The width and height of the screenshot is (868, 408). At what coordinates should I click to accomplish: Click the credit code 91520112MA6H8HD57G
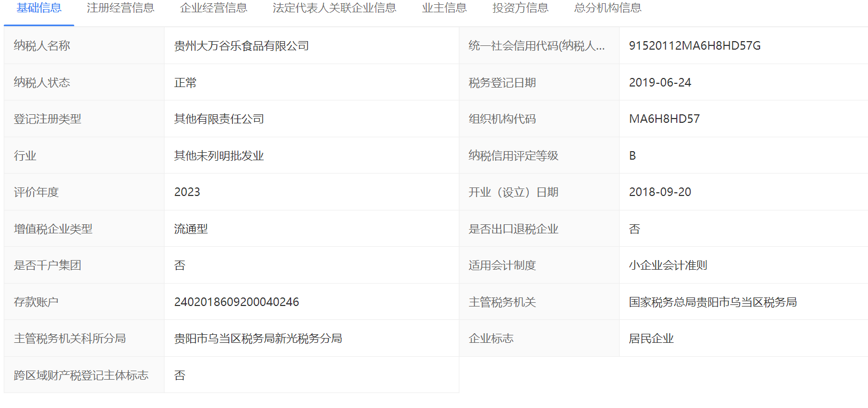694,46
